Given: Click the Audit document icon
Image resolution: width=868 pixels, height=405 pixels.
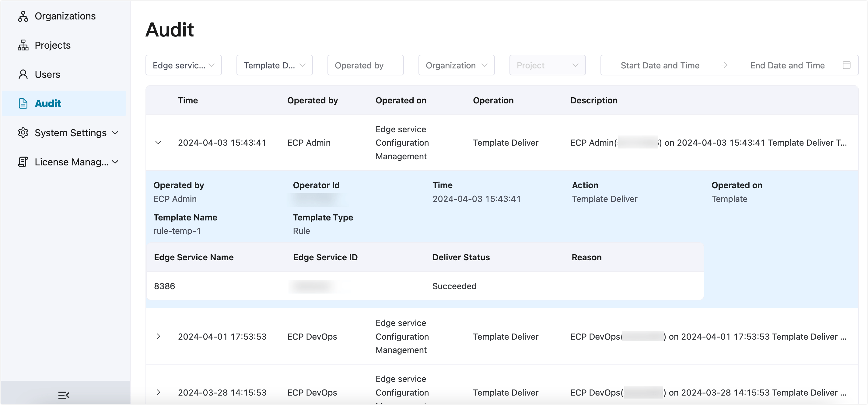Looking at the screenshot, I should point(23,103).
